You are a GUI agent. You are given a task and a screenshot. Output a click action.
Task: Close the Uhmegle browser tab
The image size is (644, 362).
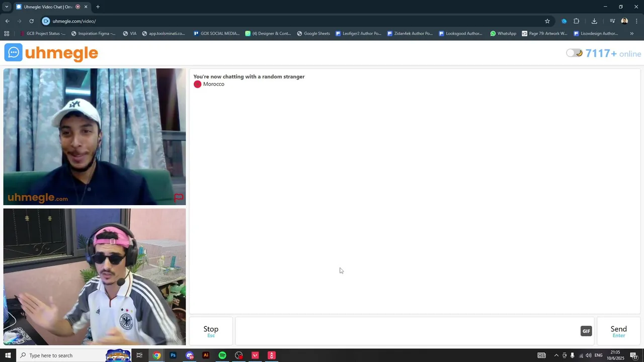pyautogui.click(x=86, y=7)
